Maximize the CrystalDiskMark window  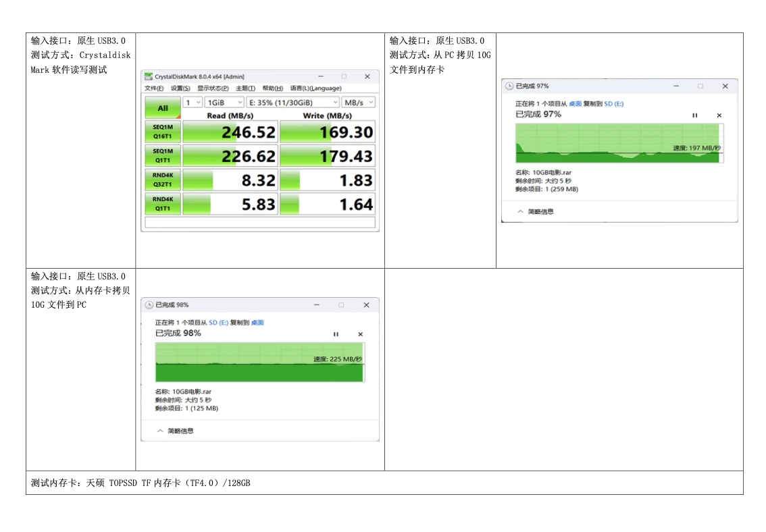tap(344, 77)
